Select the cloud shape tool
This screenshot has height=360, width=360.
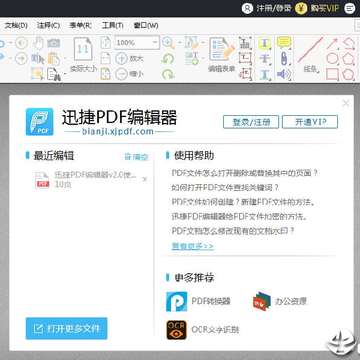(x=348, y=74)
